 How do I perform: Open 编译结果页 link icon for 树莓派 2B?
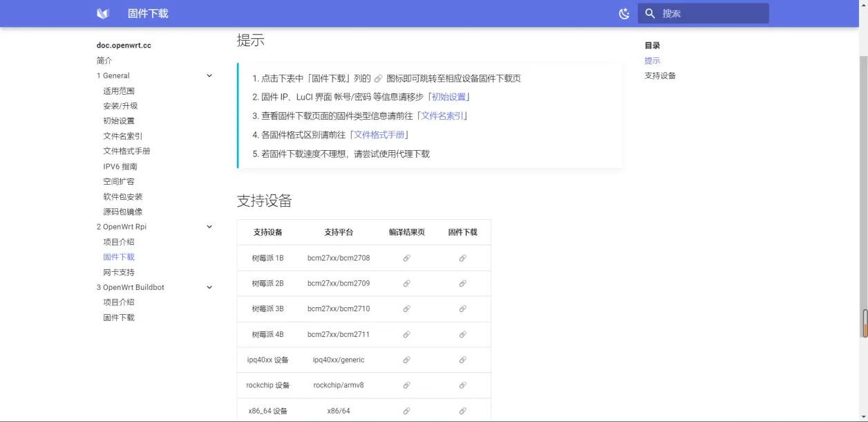coord(406,284)
